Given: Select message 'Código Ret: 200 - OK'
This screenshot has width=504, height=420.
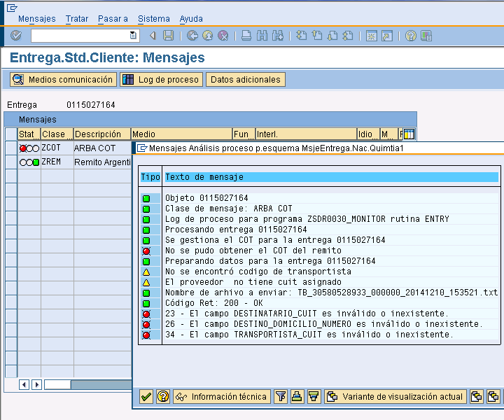Looking at the screenshot, I should 214,303.
